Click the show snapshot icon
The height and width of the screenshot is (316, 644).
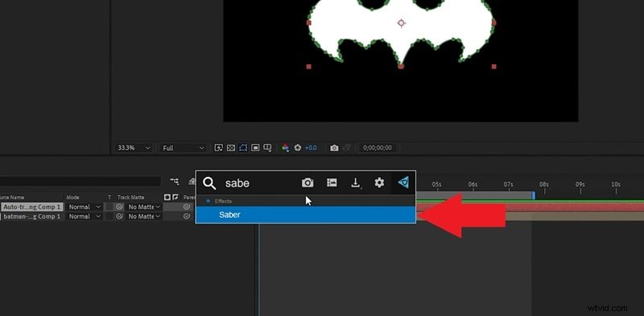tap(347, 148)
